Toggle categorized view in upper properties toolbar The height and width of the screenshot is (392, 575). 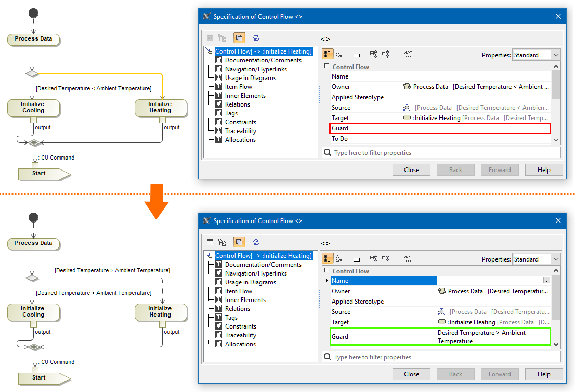(x=328, y=54)
